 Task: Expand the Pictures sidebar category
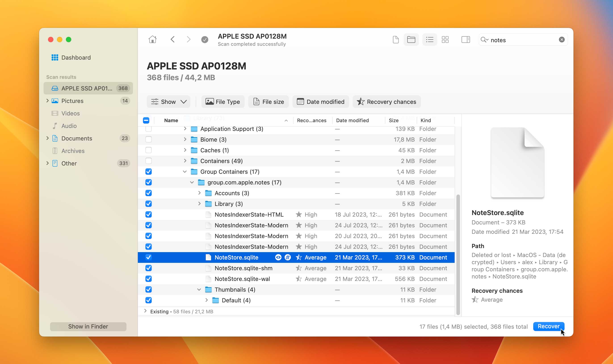[x=47, y=101]
